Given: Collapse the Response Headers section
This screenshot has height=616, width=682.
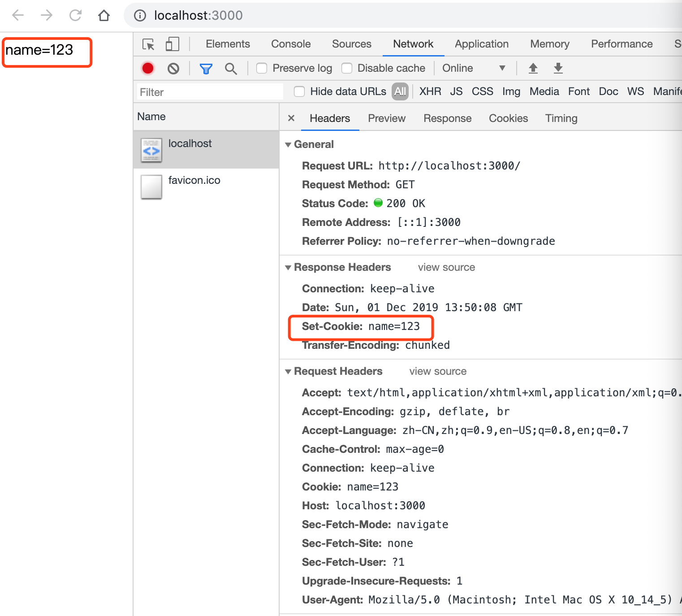Looking at the screenshot, I should pyautogui.click(x=288, y=267).
